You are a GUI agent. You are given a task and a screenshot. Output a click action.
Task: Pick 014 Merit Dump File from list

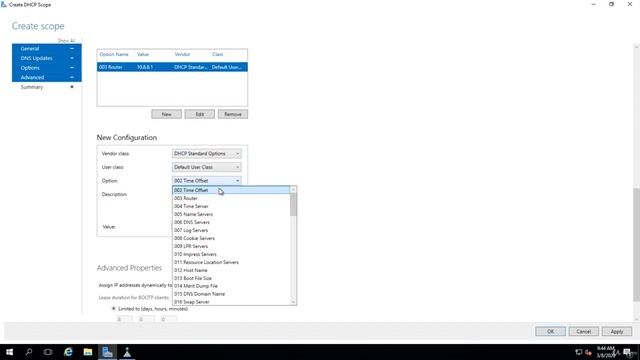tap(231, 286)
